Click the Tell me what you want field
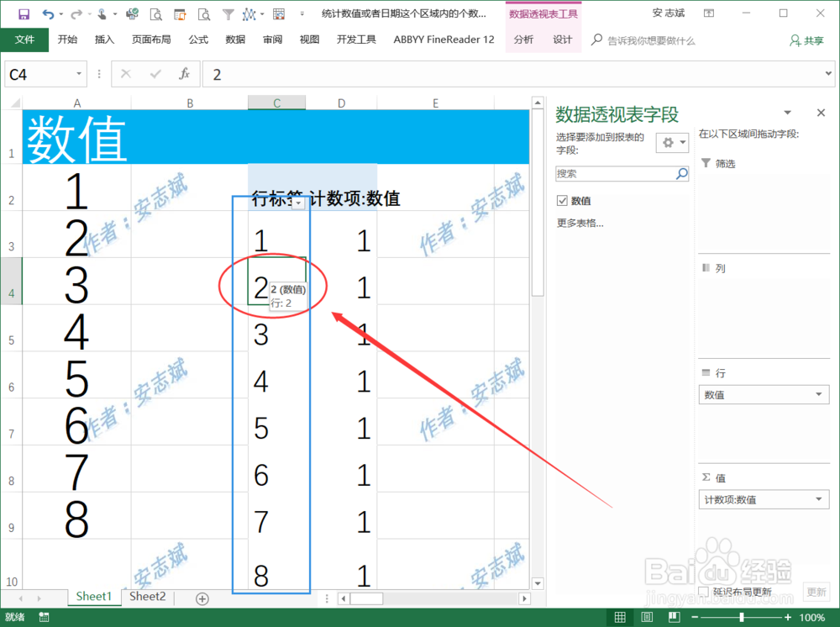840x627 pixels. [651, 40]
